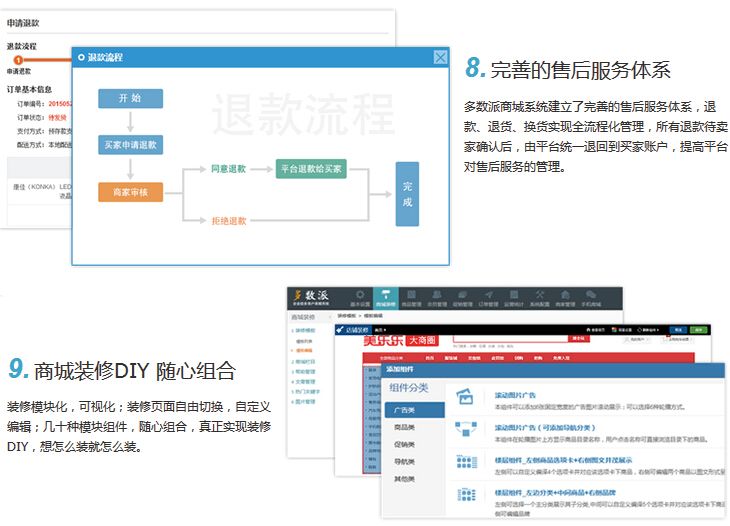The height and width of the screenshot is (526, 730).
Task: Click the green 同意退款 label
Action: (x=228, y=169)
